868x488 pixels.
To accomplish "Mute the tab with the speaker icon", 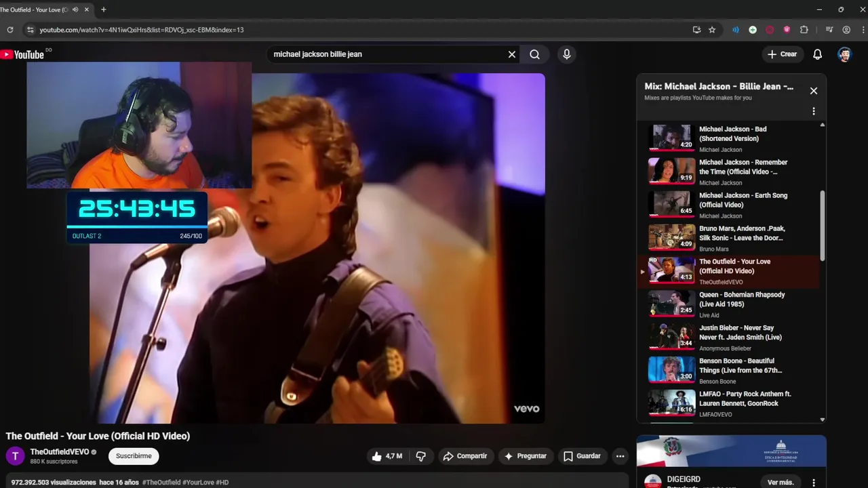I will [75, 9].
